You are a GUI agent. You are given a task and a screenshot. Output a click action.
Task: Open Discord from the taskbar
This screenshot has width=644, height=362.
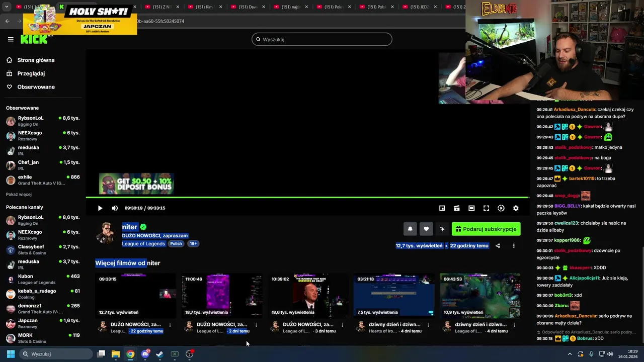pos(145,354)
